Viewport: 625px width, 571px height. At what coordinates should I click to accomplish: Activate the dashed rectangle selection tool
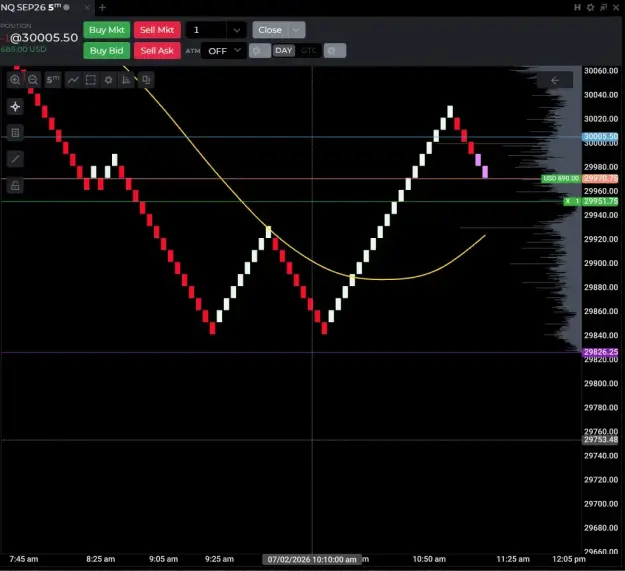(x=91, y=80)
